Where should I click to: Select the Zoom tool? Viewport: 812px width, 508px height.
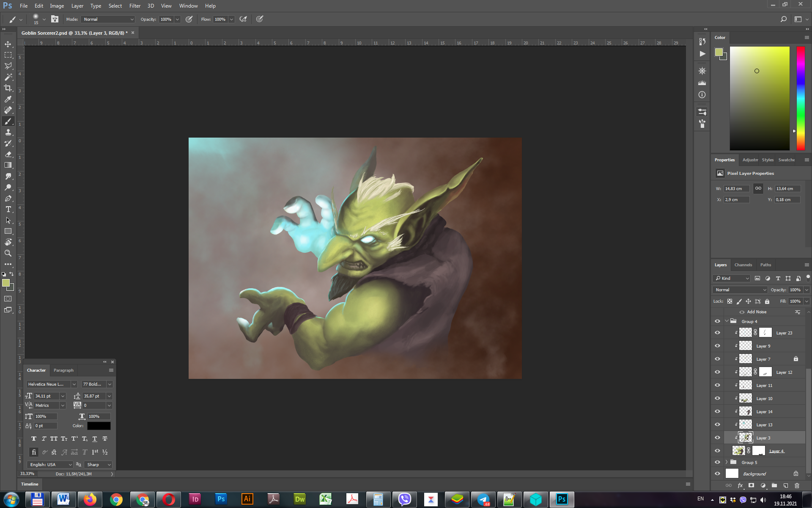(x=8, y=253)
